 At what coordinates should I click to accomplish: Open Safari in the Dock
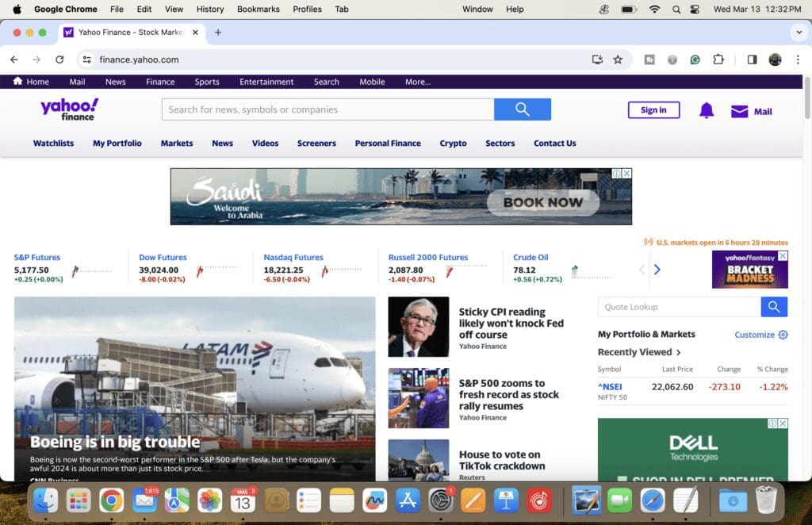(653, 500)
